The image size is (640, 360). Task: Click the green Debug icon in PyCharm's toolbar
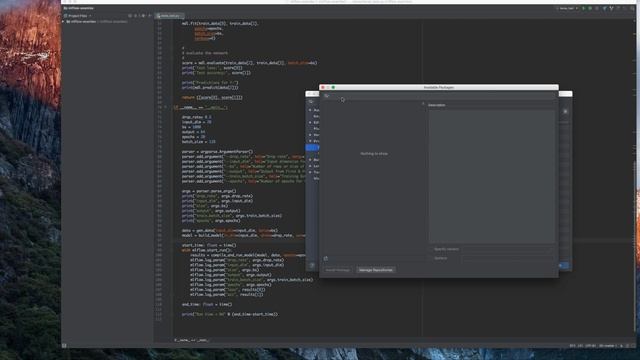click(590, 8)
